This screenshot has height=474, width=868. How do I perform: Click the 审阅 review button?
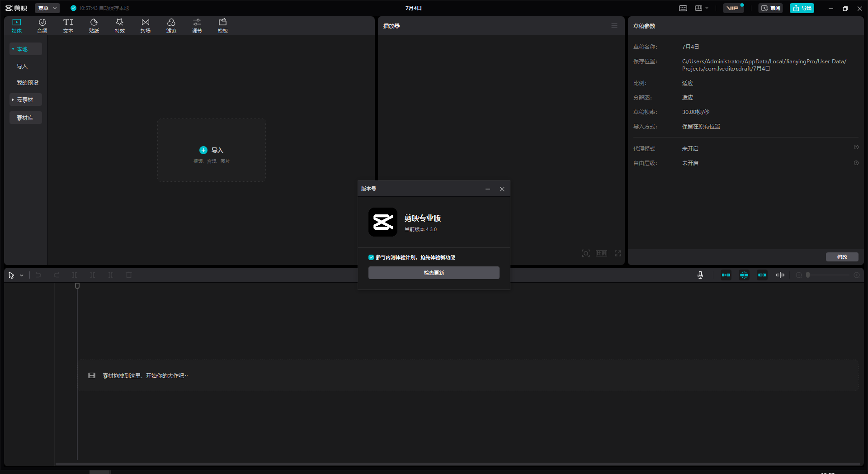[x=771, y=8]
